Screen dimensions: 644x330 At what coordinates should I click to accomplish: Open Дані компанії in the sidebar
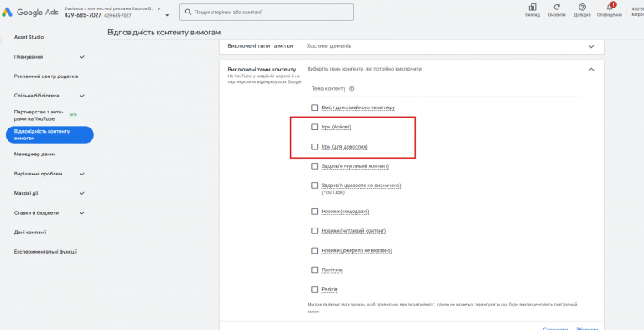click(30, 233)
